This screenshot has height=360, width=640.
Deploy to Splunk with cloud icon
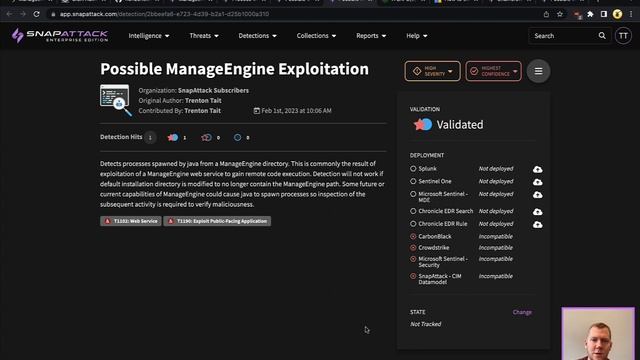coord(538,169)
